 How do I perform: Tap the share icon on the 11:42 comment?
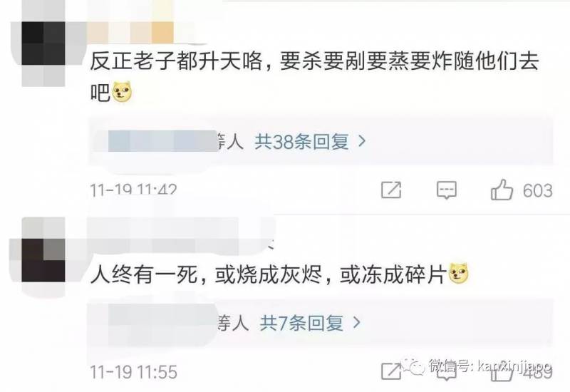tap(391, 190)
